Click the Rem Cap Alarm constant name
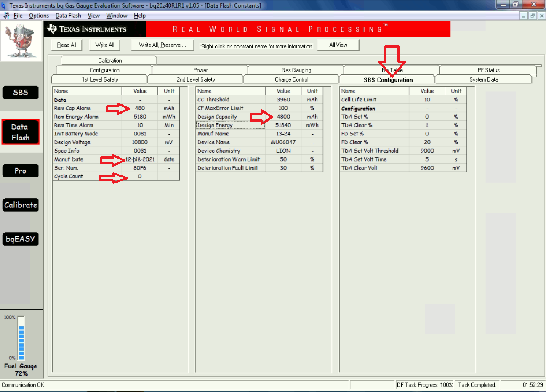 (72, 108)
